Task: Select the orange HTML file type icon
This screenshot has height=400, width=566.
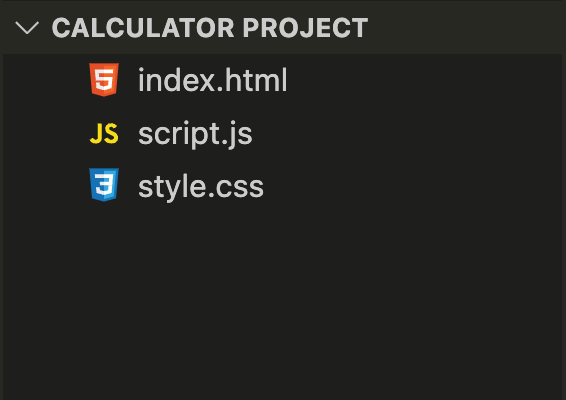Action: tap(104, 80)
